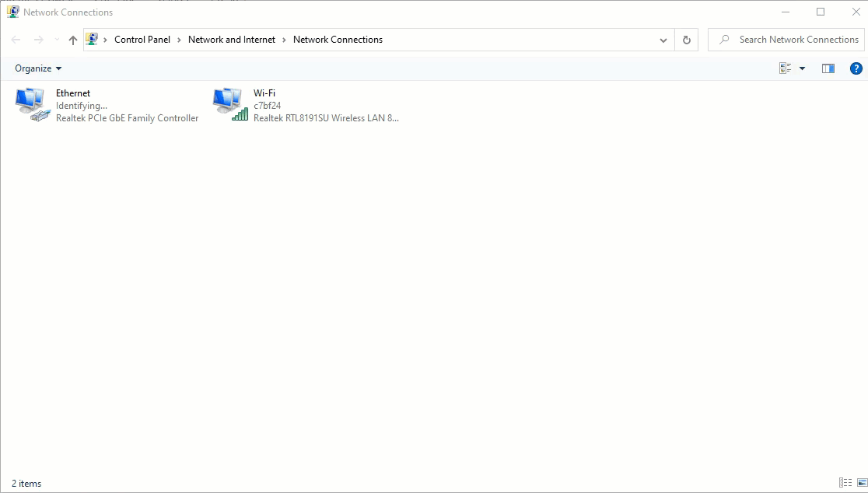This screenshot has height=493, width=868.
Task: Click the Identifying... status text
Action: point(82,106)
